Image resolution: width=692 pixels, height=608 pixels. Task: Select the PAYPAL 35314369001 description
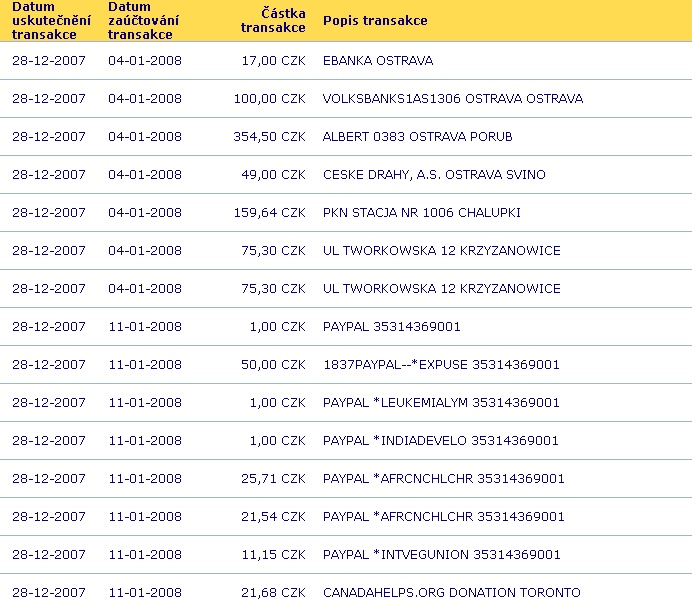coord(391,327)
